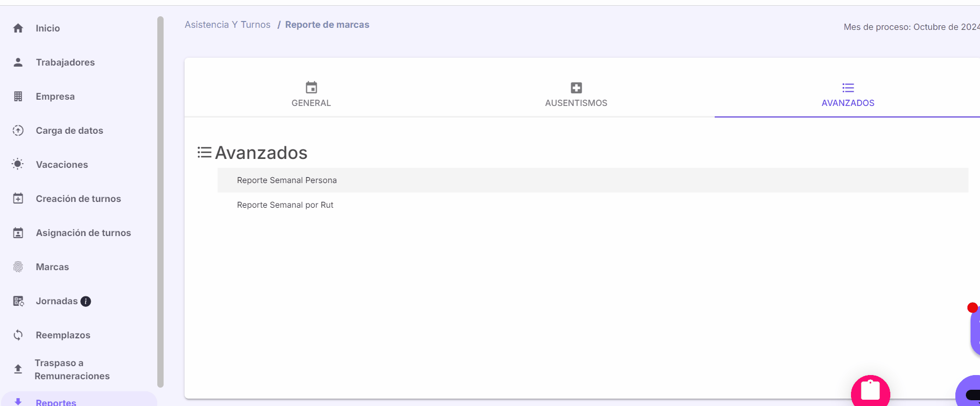
Task: Click the Reporte de marcas breadcrumb
Action: [x=327, y=25]
